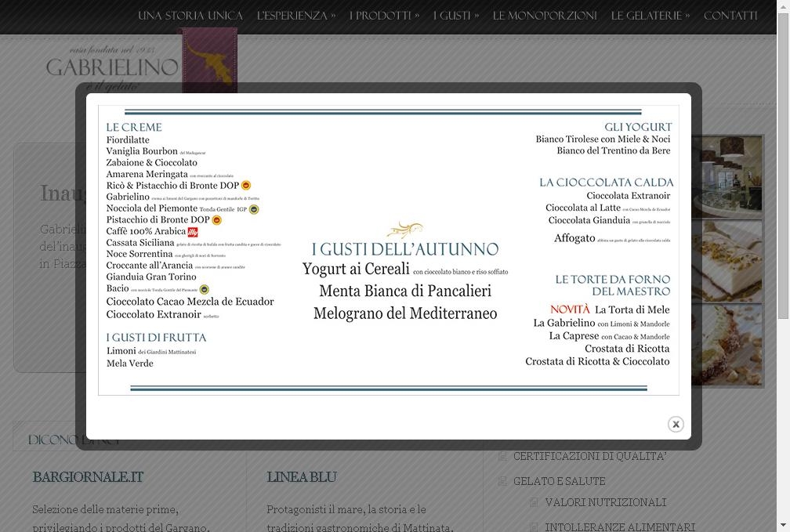The image size is (790, 532).
Task: Click 'Yogurt ai Cereali' text
Action: (356, 269)
